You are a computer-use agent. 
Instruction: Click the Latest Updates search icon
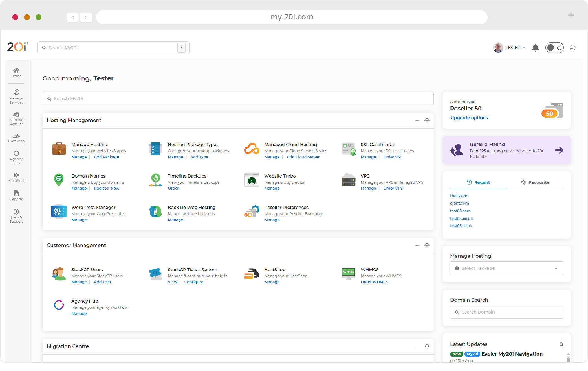561,344
